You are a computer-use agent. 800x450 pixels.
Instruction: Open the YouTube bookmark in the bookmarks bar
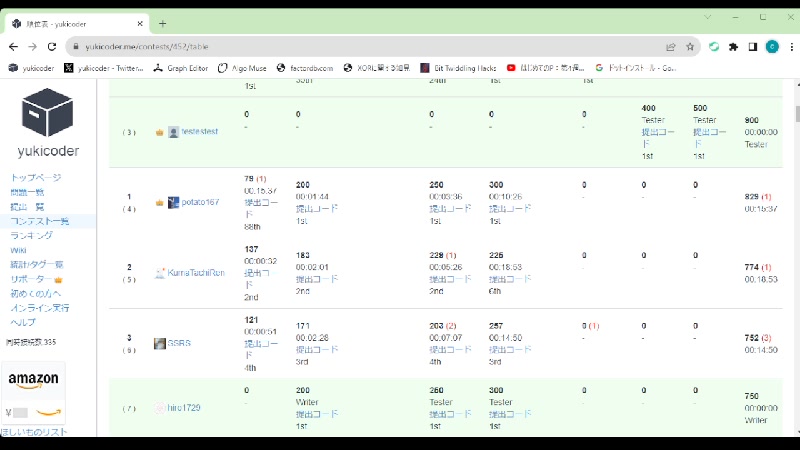coord(545,68)
